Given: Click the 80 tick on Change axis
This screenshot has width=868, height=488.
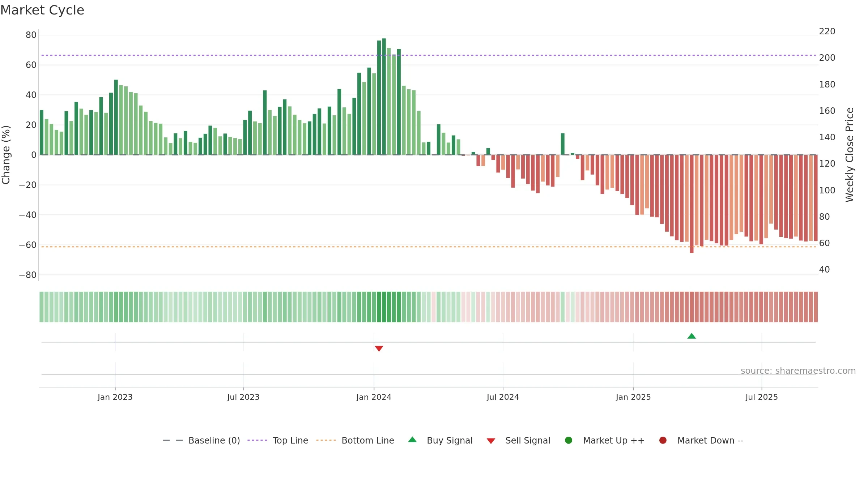Looking at the screenshot, I should (31, 35).
